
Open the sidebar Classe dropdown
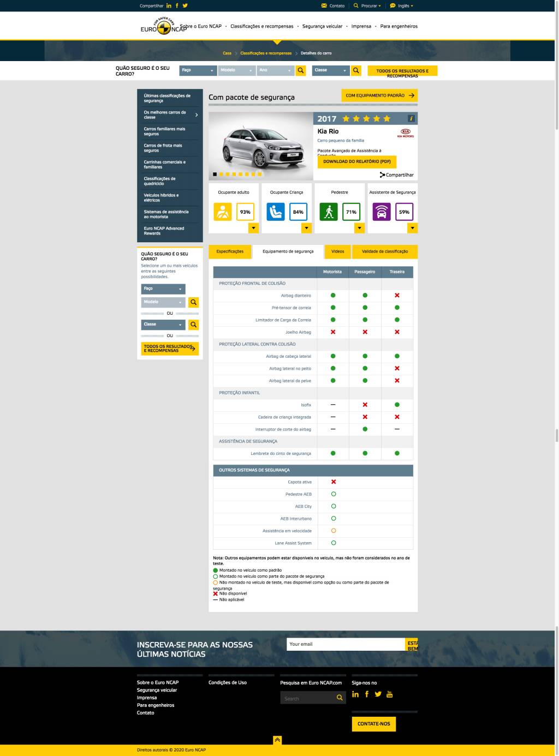163,325
